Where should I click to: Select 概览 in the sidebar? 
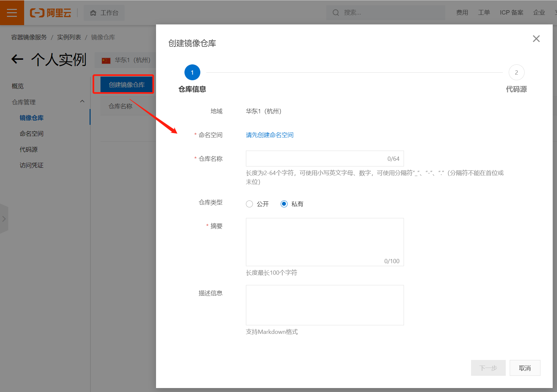coord(18,86)
